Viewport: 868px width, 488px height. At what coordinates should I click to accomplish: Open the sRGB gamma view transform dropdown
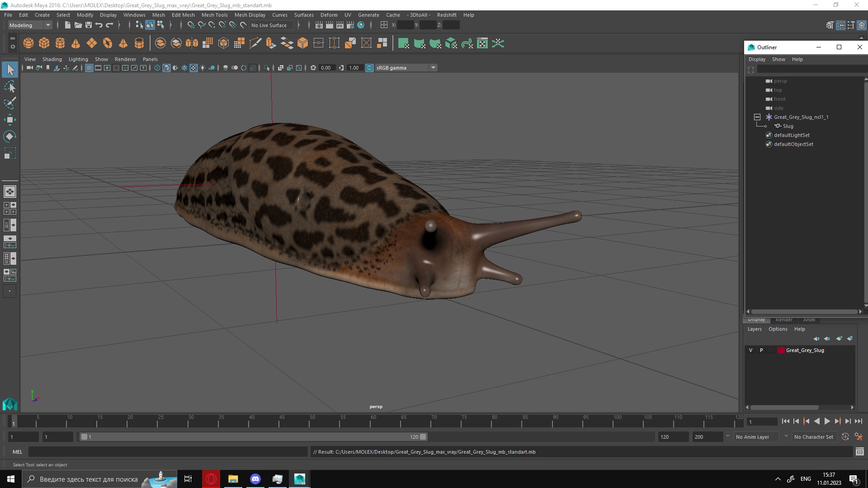(433, 68)
